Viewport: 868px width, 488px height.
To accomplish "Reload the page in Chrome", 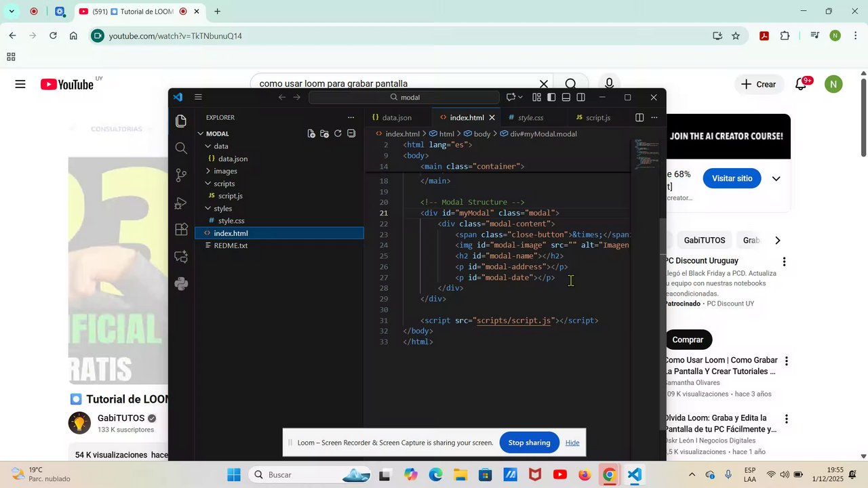I will click(53, 36).
